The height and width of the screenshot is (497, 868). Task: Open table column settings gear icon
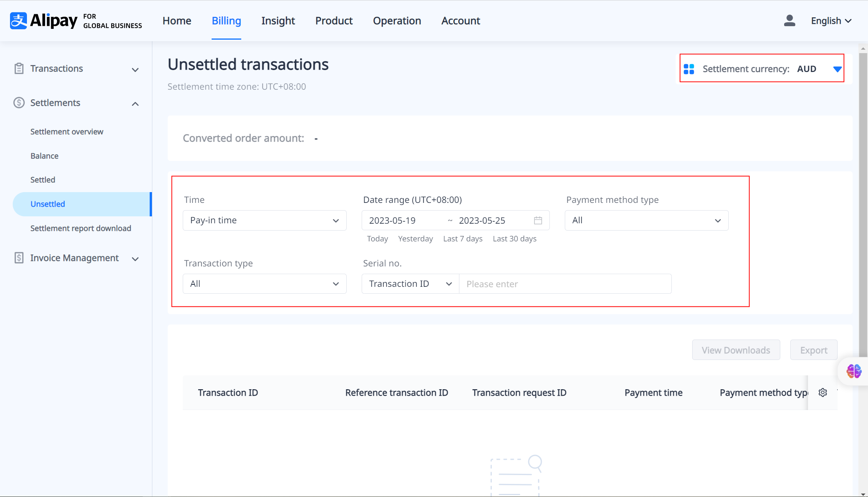point(823,393)
